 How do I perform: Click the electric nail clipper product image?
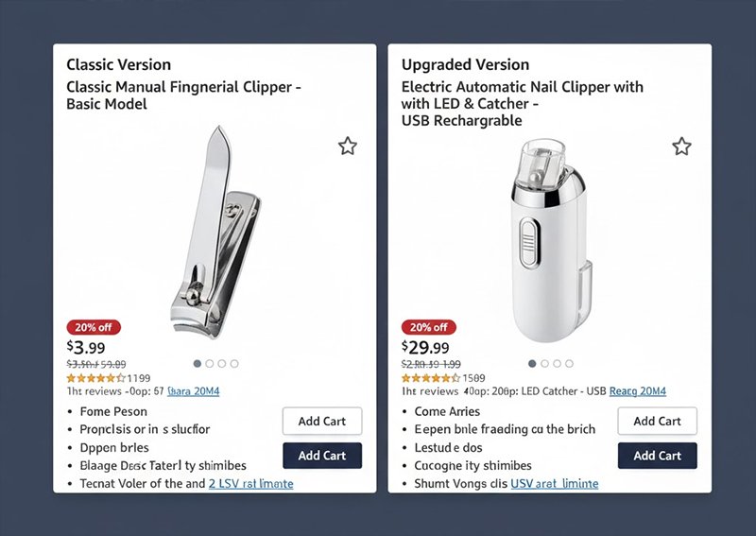[x=552, y=236]
